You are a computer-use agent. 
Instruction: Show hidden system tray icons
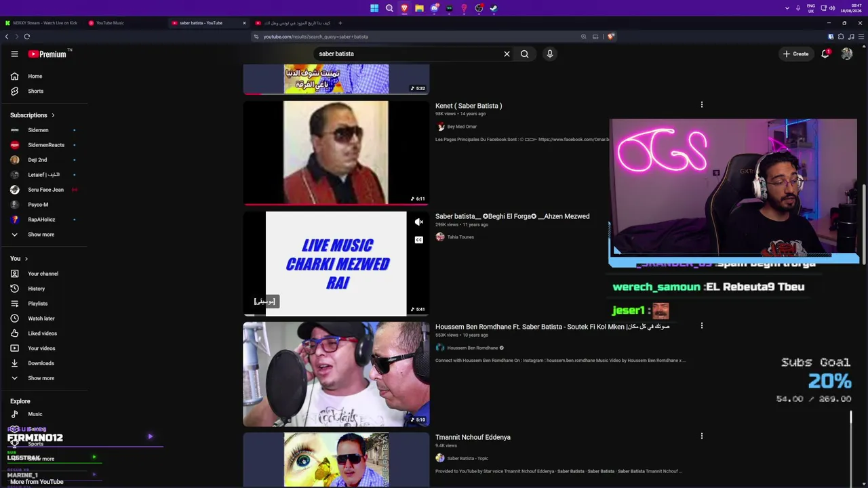[x=787, y=8]
